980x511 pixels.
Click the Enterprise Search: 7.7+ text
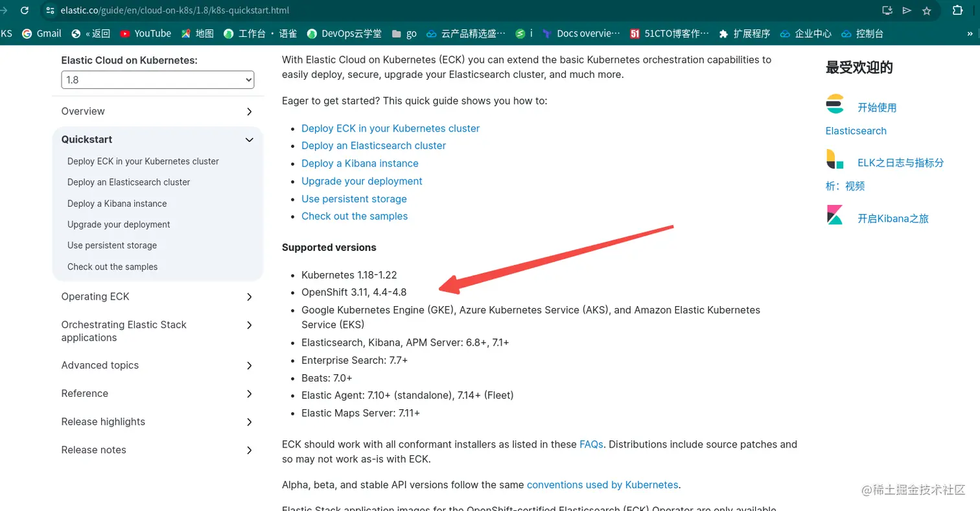(355, 360)
